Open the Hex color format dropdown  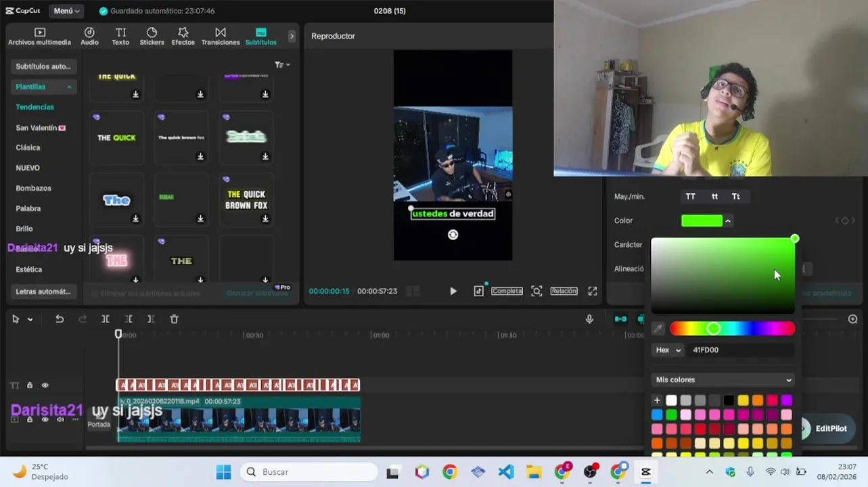coord(668,350)
